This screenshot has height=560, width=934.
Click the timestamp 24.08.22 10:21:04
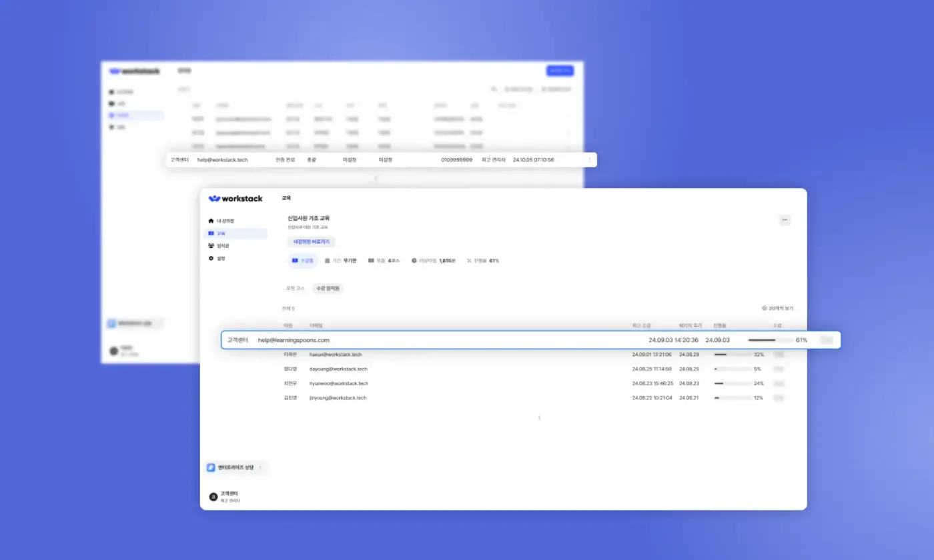pos(652,398)
